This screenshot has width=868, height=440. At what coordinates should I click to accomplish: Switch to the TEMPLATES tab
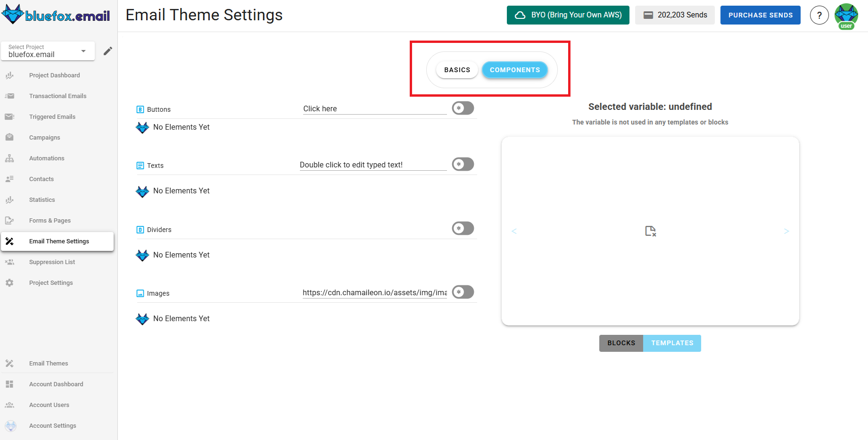click(672, 343)
